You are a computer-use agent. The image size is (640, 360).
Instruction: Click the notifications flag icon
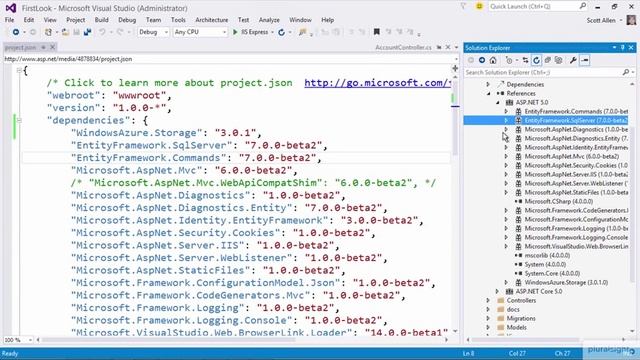click(x=463, y=6)
